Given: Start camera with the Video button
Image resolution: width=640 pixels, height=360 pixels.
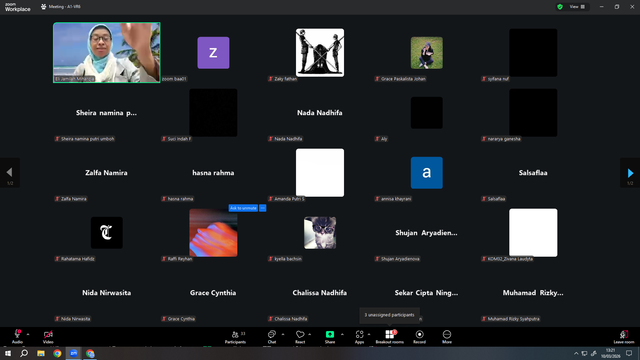Looking at the screenshot, I should (48, 337).
